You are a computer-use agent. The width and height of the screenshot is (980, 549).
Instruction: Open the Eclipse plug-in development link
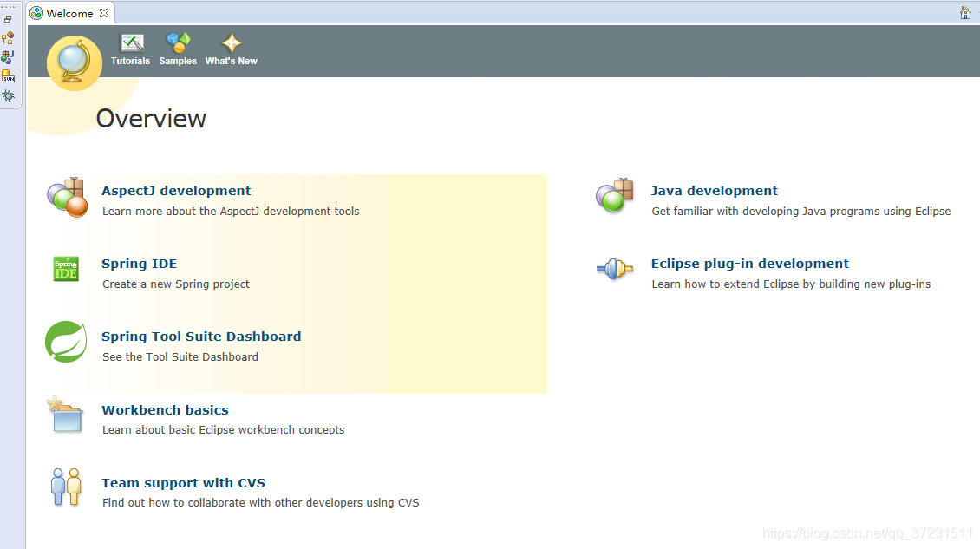(x=750, y=264)
